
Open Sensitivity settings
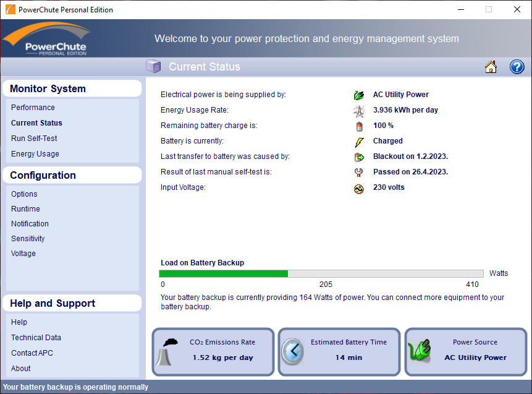tap(28, 238)
